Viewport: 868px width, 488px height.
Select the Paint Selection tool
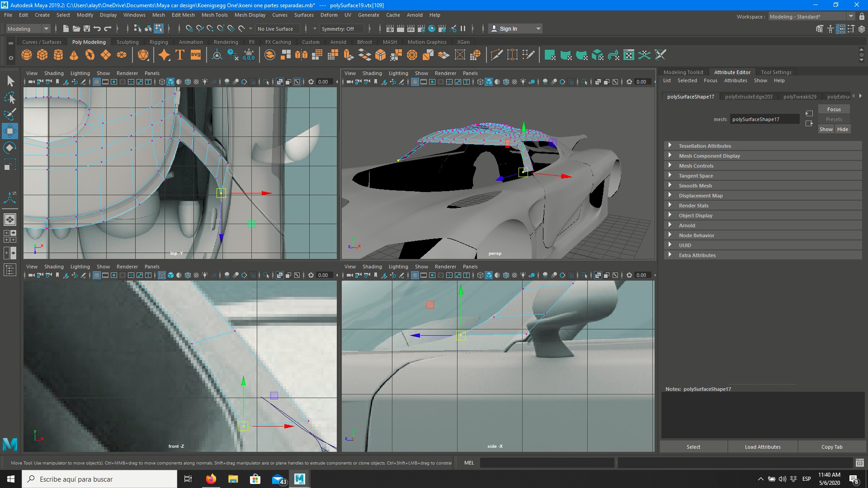(x=10, y=114)
